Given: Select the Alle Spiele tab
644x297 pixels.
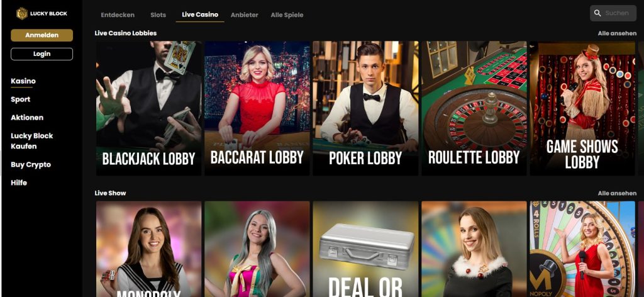Looking at the screenshot, I should click(287, 15).
